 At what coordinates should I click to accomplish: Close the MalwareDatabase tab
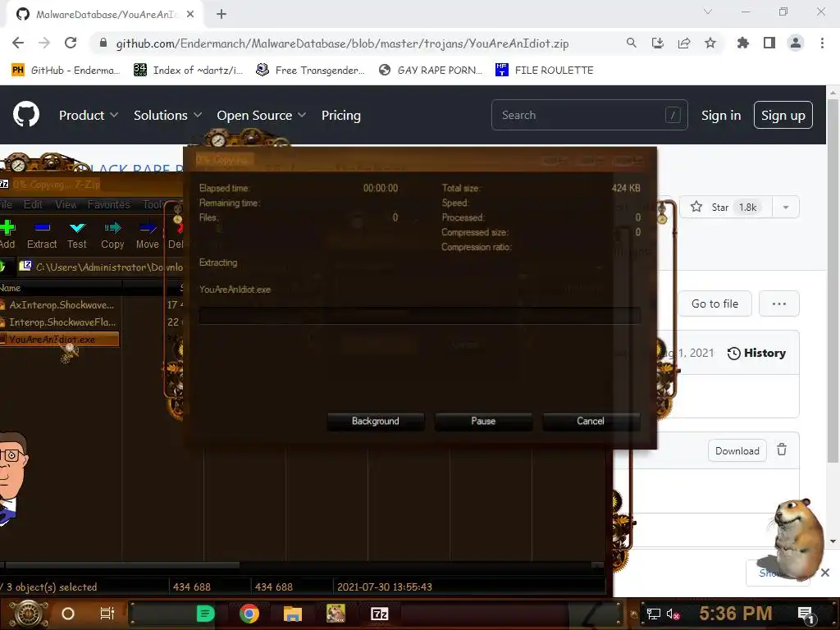coord(190,14)
